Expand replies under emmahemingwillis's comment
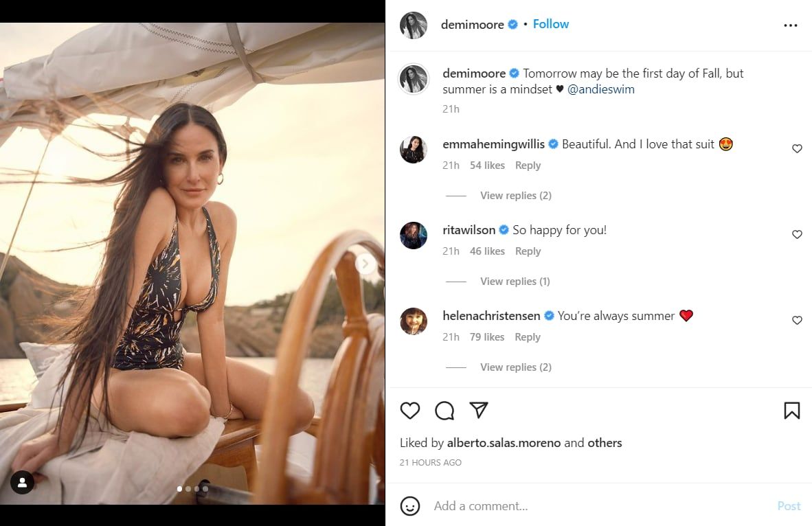 click(x=516, y=195)
